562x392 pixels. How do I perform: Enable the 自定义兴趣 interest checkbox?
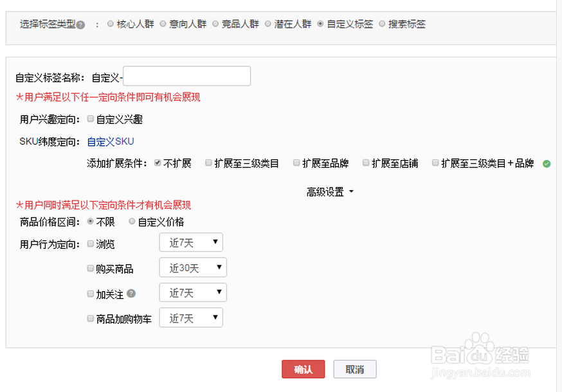[x=90, y=119]
